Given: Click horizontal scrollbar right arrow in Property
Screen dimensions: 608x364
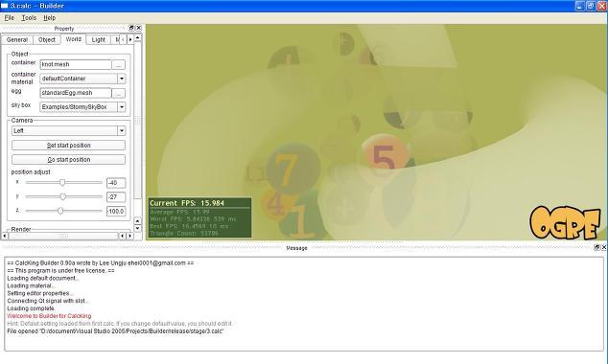Looking at the screenshot, I should click(129, 236).
